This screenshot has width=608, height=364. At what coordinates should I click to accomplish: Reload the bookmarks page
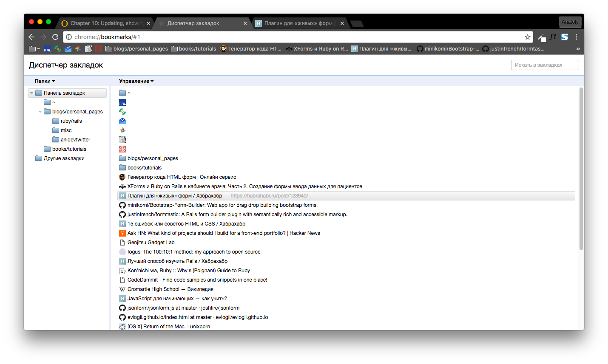coord(55,37)
